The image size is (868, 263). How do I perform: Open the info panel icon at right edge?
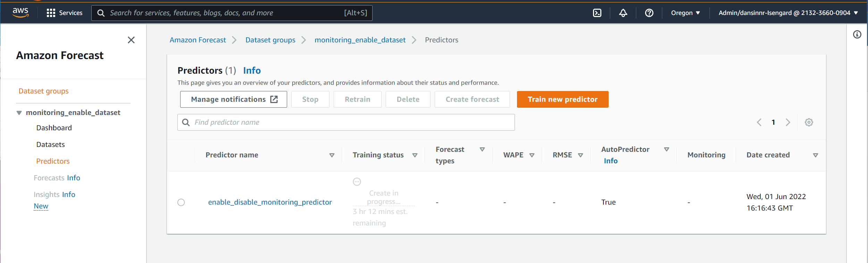point(857,34)
